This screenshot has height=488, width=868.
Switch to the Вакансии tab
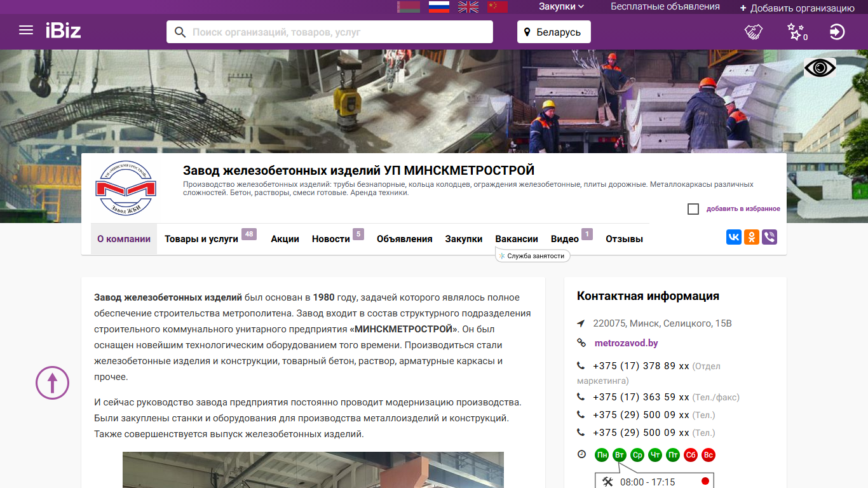(x=517, y=239)
